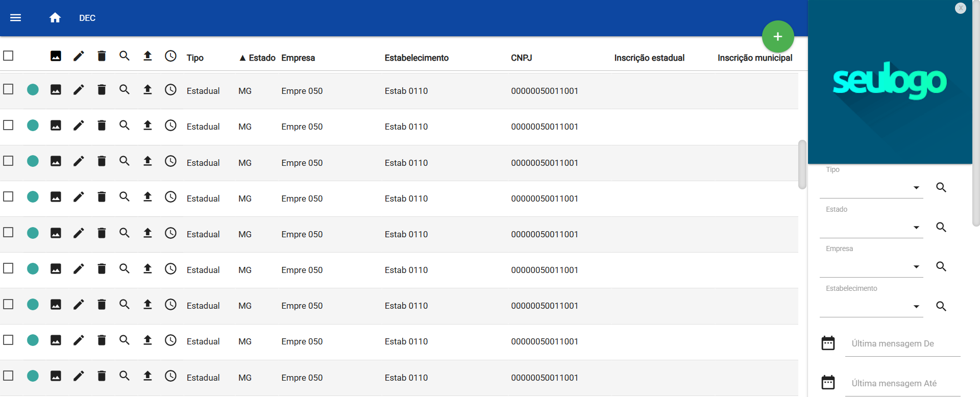Open calendar for Última mensagem De
The image size is (980, 397).
click(828, 343)
